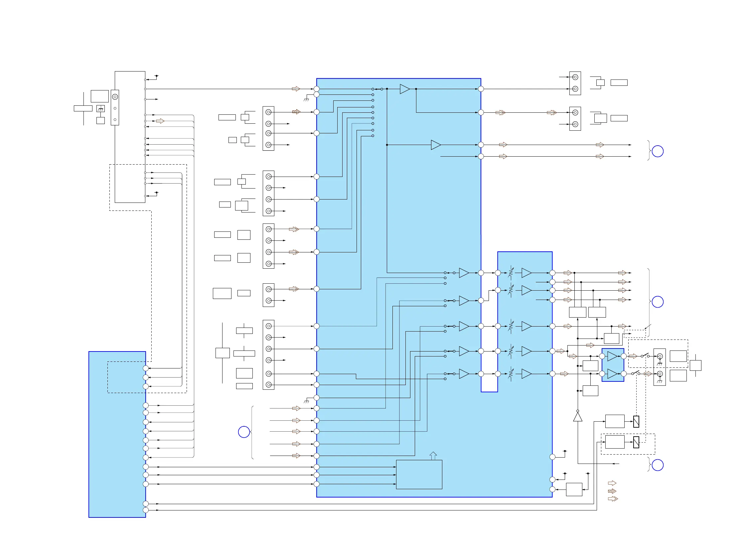Click the topmost blue circle on the right side
745x560 pixels.
[x=658, y=151]
